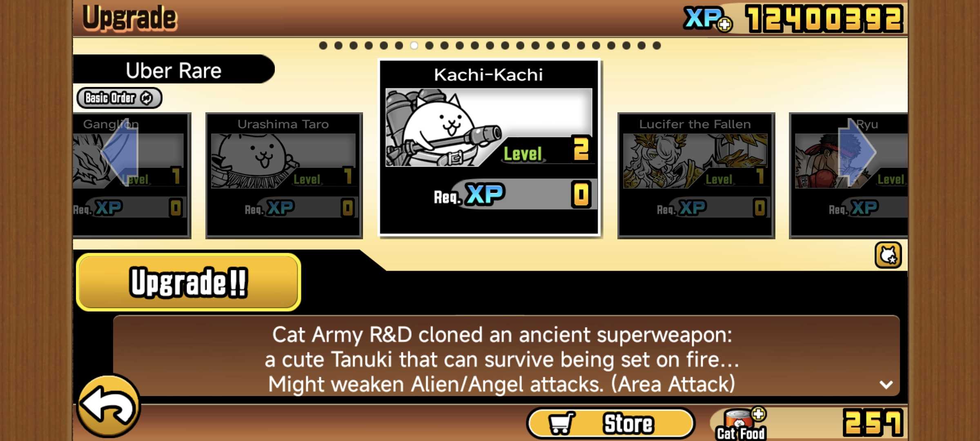Select the Ganglion card
Viewport: 980px width, 441px height.
(x=131, y=176)
